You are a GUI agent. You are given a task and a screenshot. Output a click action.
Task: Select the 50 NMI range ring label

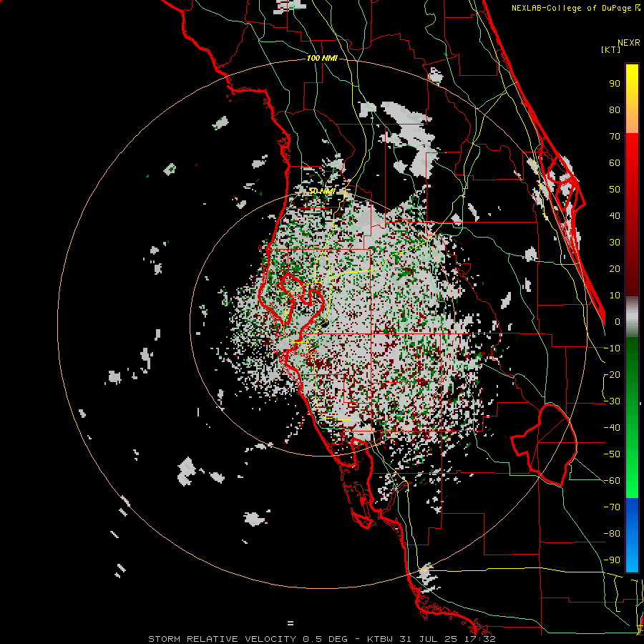pos(322,191)
